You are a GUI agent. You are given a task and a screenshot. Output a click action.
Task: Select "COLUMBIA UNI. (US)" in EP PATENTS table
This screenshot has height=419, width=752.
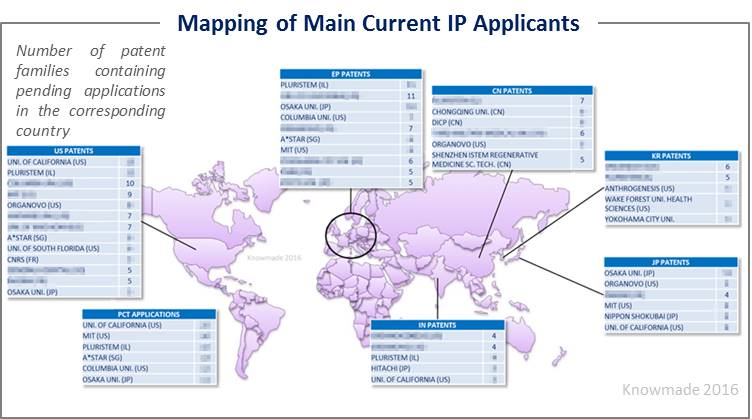tap(313, 117)
